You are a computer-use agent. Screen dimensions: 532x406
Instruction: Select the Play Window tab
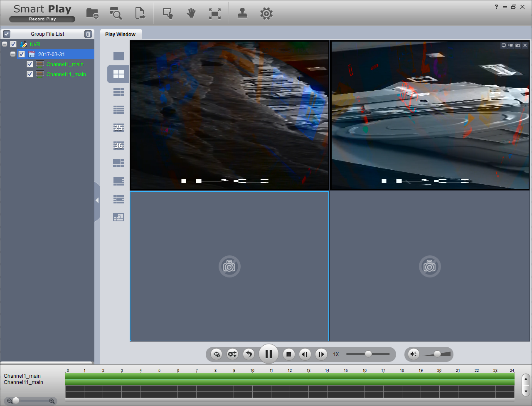coord(120,35)
